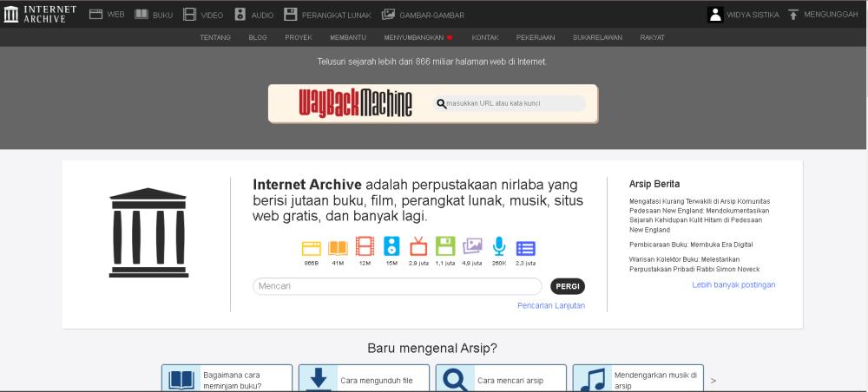
Task: Open news about Pedesaan New England archive
Action: click(x=699, y=216)
